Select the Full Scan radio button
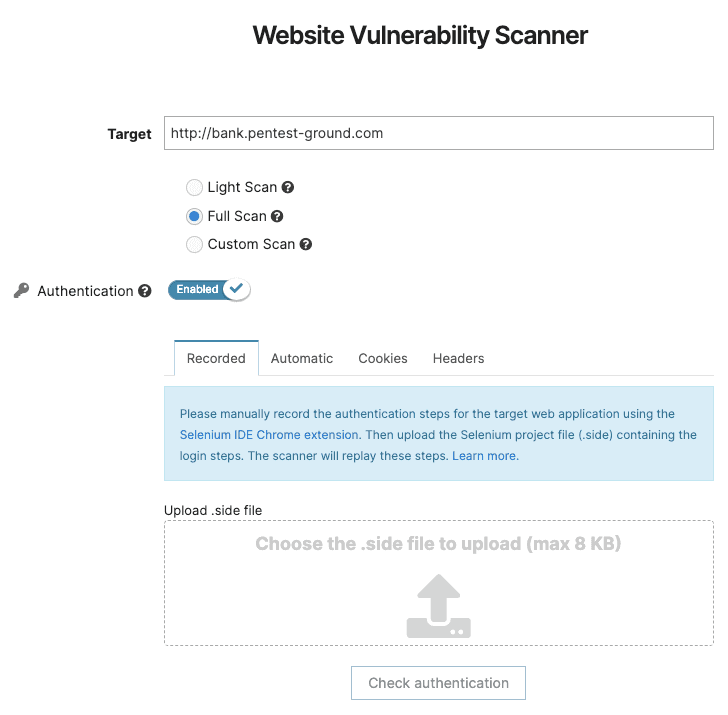 click(194, 216)
